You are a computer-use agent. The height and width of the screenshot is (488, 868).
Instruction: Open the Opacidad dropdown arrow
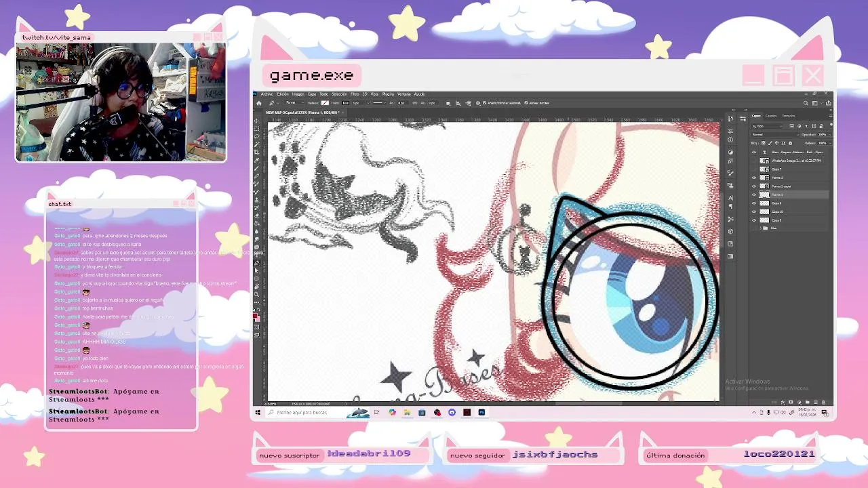(x=830, y=134)
